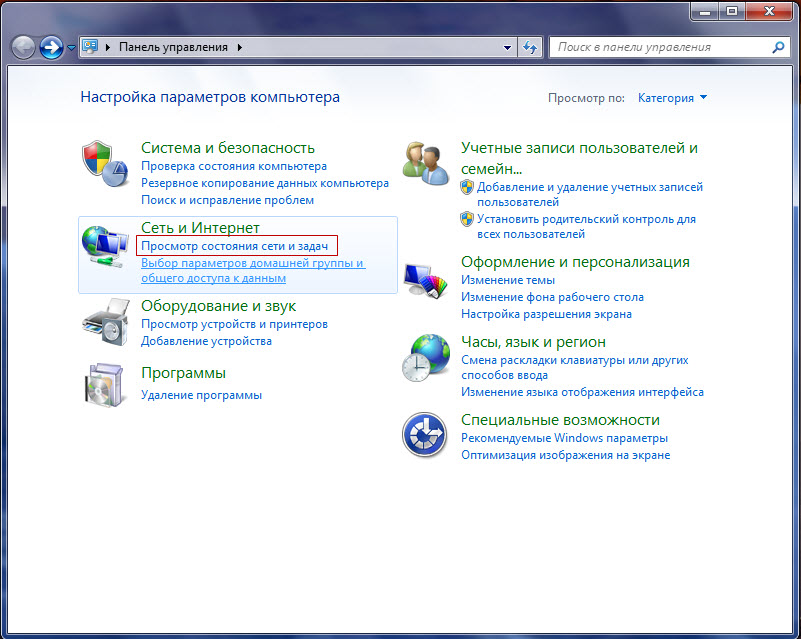Open the Специальные возможности ease-of-access icon
Image resolution: width=801 pixels, height=639 pixels.
pyautogui.click(x=425, y=435)
